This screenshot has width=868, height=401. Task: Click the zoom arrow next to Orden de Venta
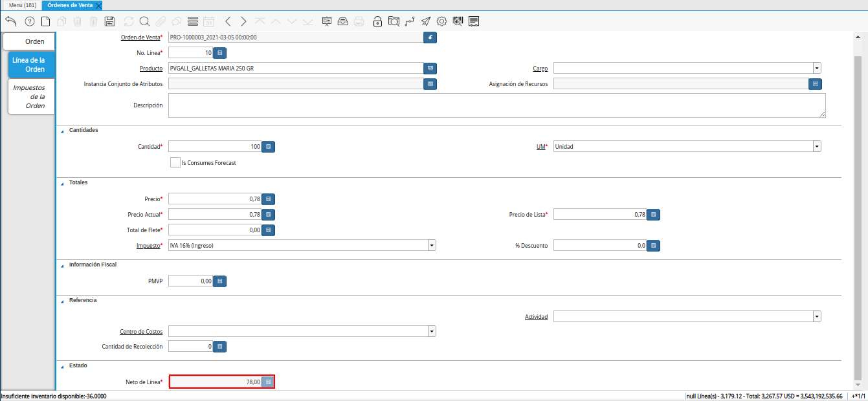click(x=430, y=38)
